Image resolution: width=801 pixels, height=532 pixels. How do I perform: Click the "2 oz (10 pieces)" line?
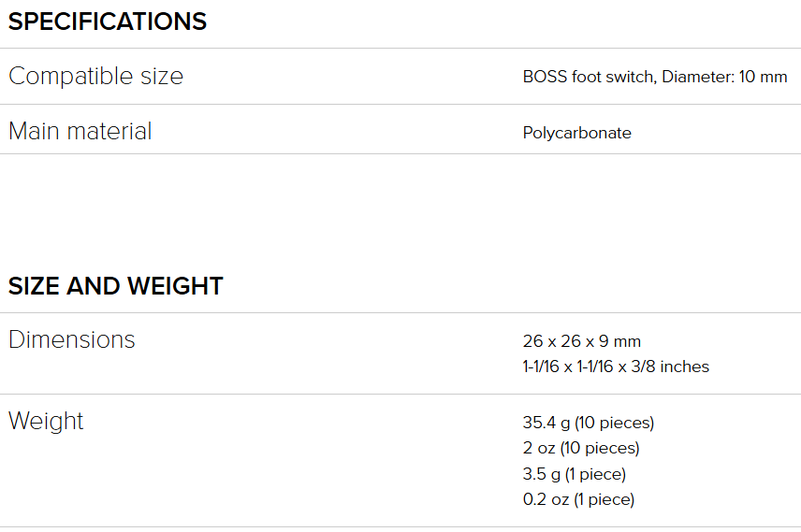[581, 448]
